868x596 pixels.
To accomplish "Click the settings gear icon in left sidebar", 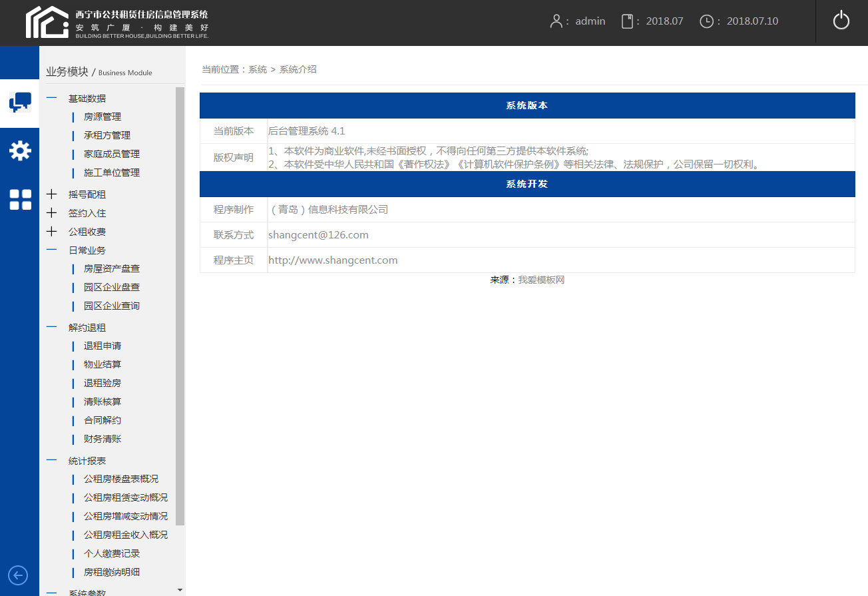I will point(20,150).
